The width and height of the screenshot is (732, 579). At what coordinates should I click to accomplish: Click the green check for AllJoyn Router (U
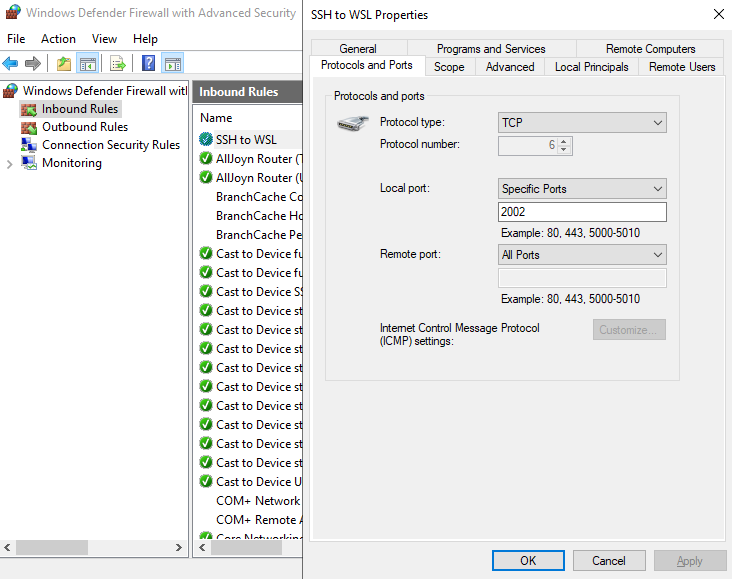coord(205,177)
